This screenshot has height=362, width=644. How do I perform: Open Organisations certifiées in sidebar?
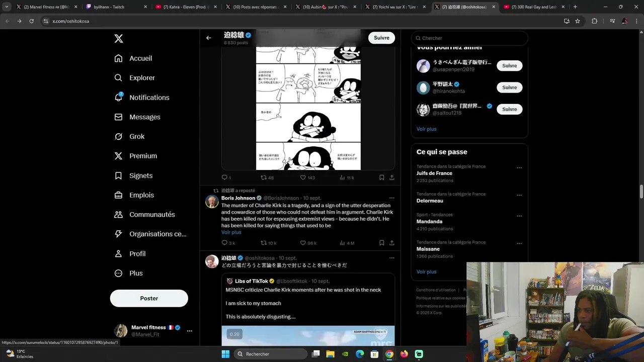pos(150,234)
